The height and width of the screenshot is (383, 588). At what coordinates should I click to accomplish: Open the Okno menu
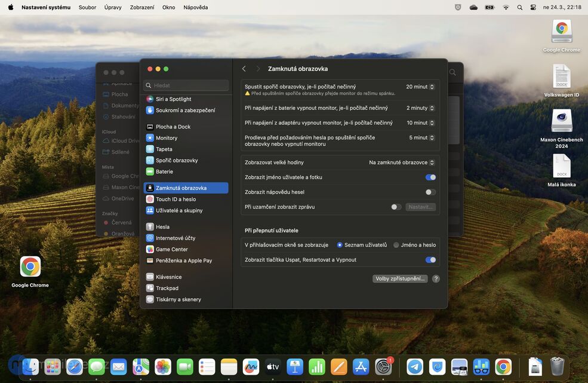(x=168, y=7)
